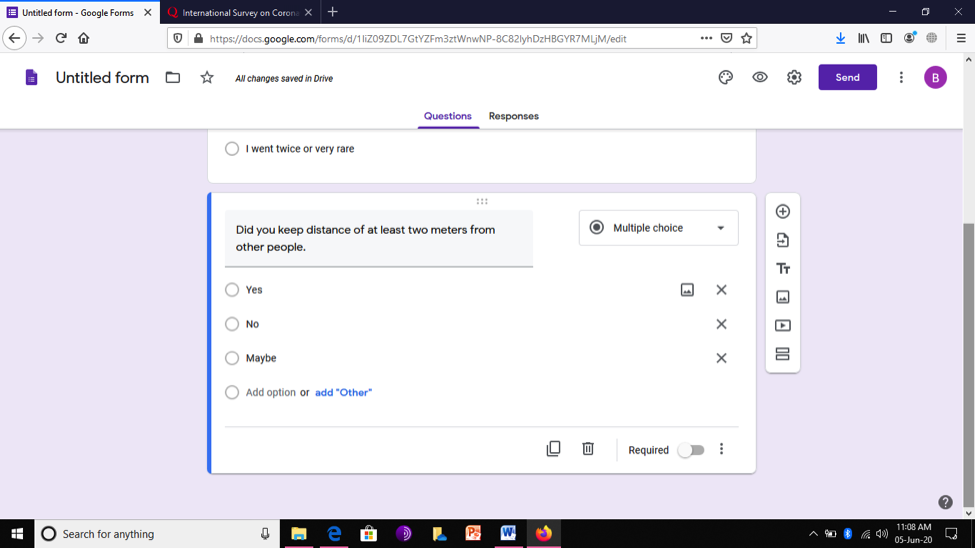This screenshot has height=549, width=975.
Task: Remove the No option
Action: [x=721, y=324]
